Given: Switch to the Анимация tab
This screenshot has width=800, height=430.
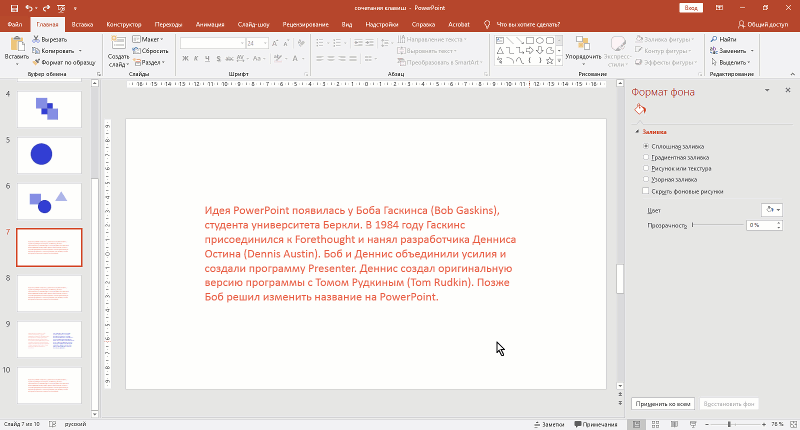Looking at the screenshot, I should [210, 24].
